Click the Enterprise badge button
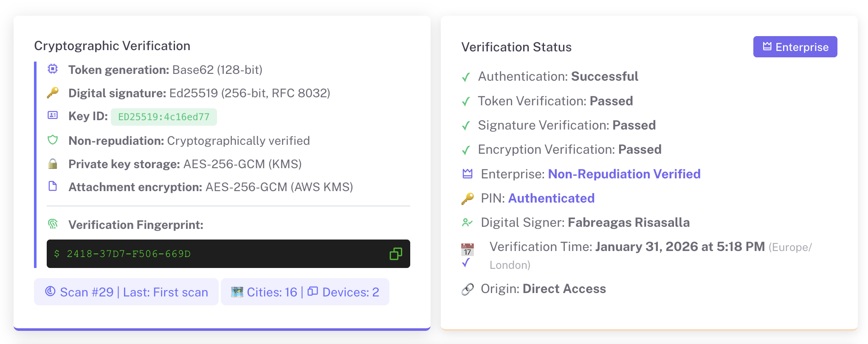Screen dimensions: 868x344 tap(795, 47)
